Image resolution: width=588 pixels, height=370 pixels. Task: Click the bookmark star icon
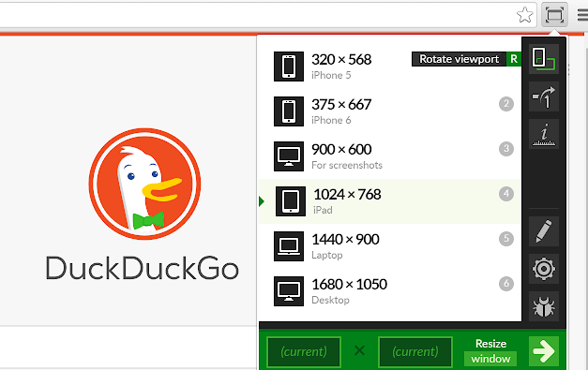[524, 15]
